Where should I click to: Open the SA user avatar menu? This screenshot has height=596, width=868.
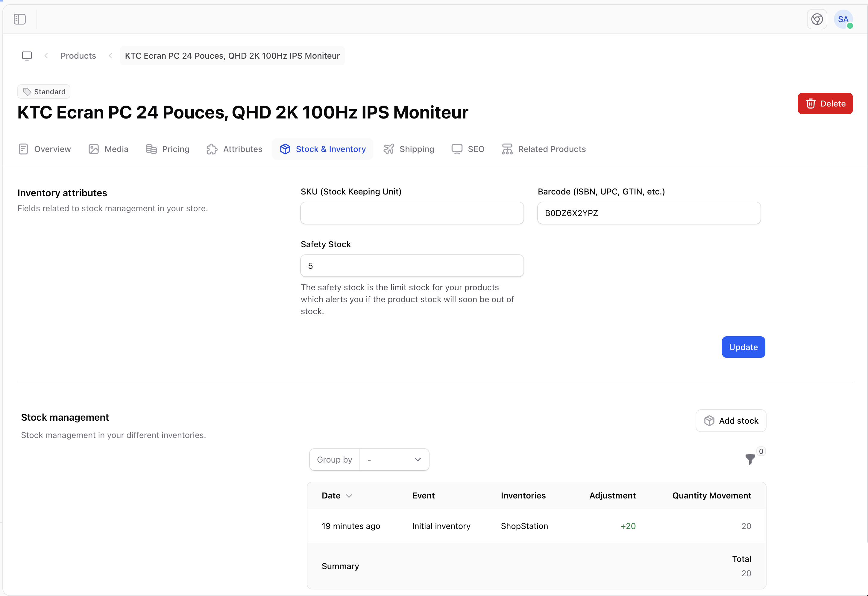(843, 19)
